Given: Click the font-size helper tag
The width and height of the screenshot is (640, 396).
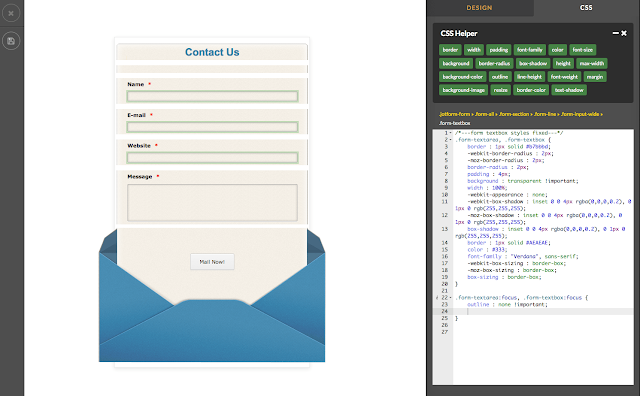Looking at the screenshot, I should pos(583,50).
